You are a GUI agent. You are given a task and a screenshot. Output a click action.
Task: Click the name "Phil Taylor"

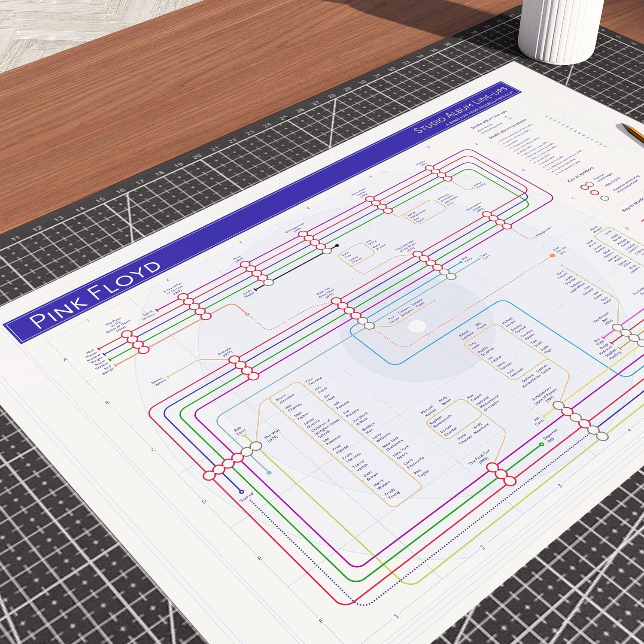(x=421, y=473)
